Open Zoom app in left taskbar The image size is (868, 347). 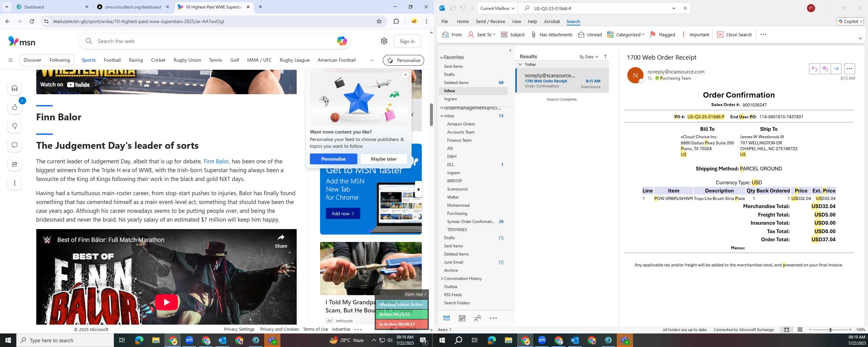tap(189, 340)
